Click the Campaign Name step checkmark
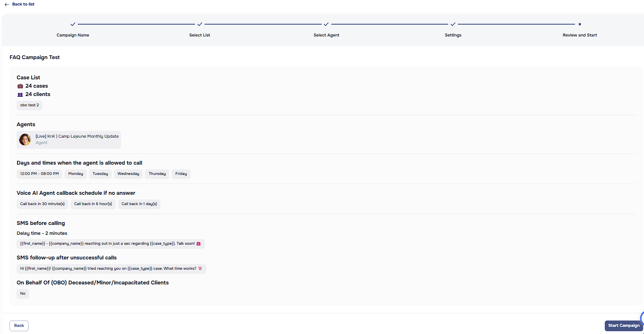644x334 pixels. pos(73,24)
